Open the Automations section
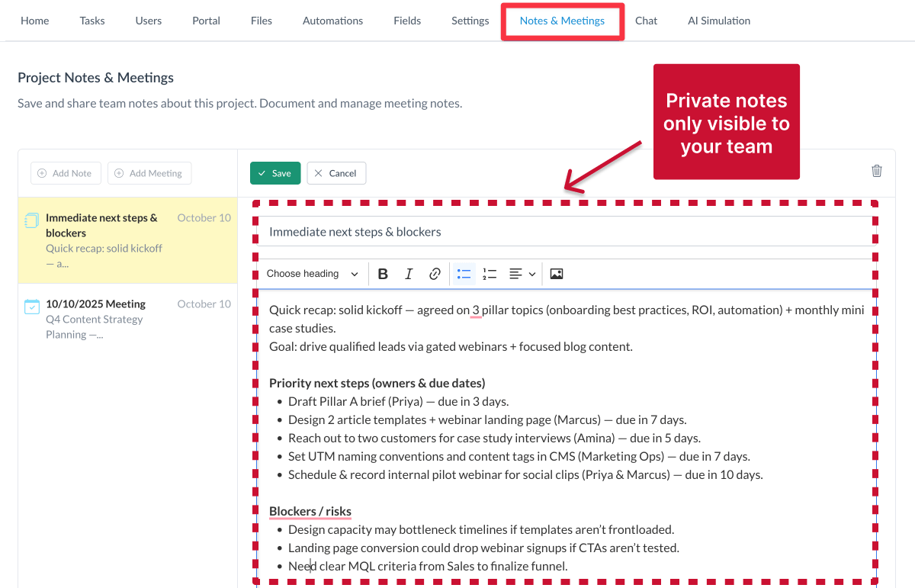The image size is (915, 588). [x=332, y=21]
